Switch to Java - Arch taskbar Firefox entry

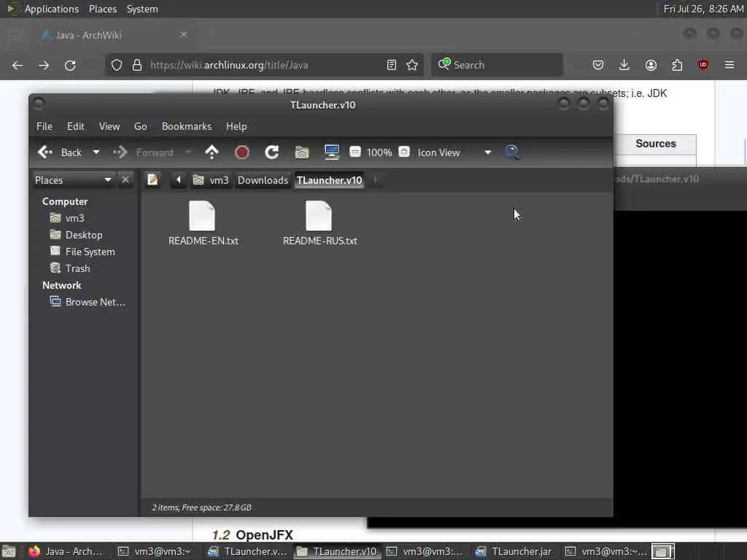(65, 551)
